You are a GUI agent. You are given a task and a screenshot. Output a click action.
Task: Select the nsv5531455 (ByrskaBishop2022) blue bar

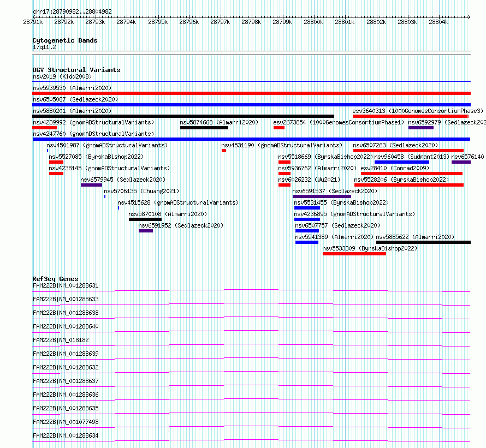pyautogui.click(x=307, y=208)
